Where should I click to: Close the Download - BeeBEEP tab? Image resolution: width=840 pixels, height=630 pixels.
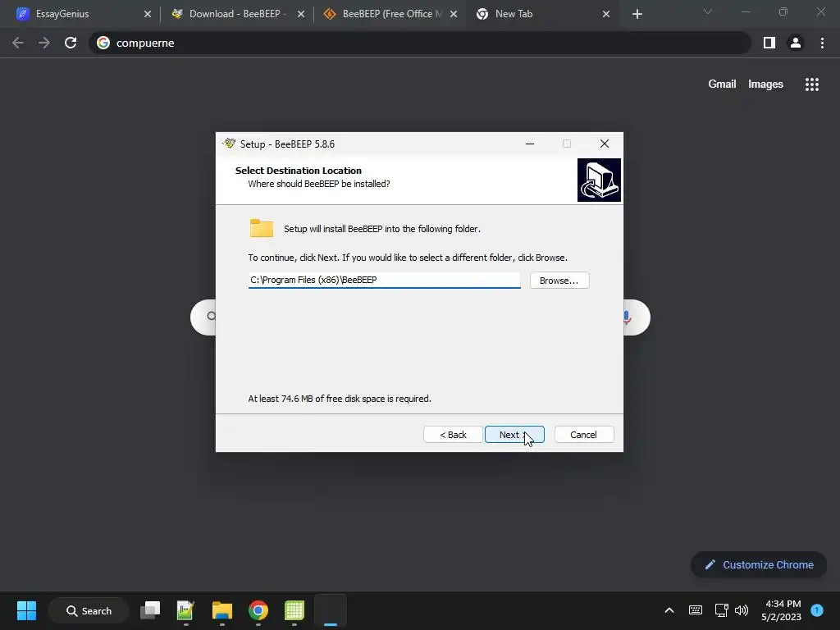pos(300,14)
